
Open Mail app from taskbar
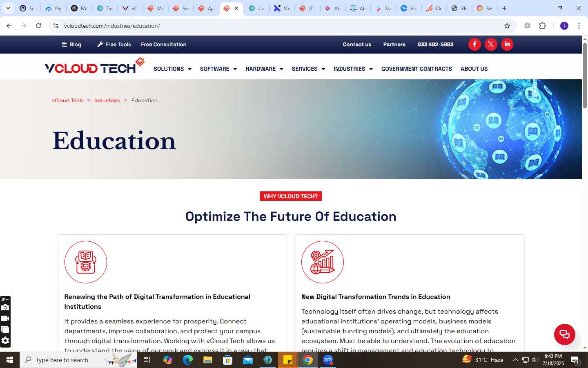[248, 360]
